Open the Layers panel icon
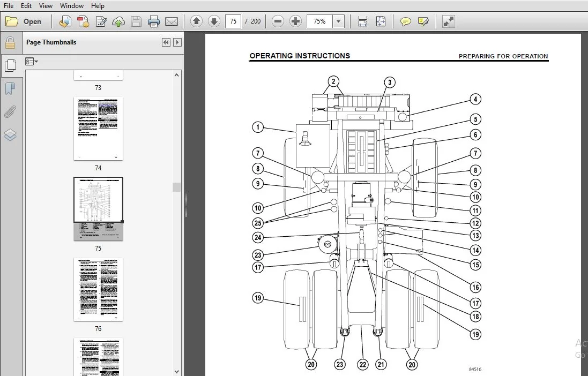This screenshot has width=588, height=376. click(x=10, y=134)
